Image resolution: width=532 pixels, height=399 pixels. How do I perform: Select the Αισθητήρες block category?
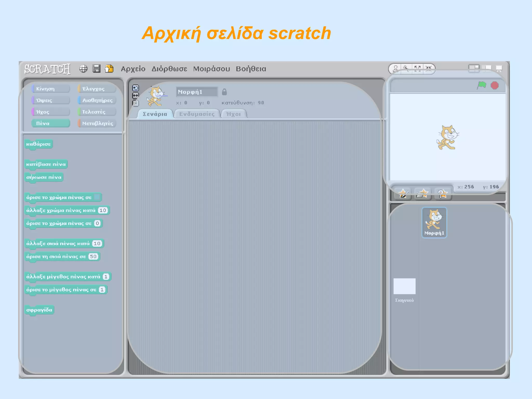pyautogui.click(x=97, y=100)
